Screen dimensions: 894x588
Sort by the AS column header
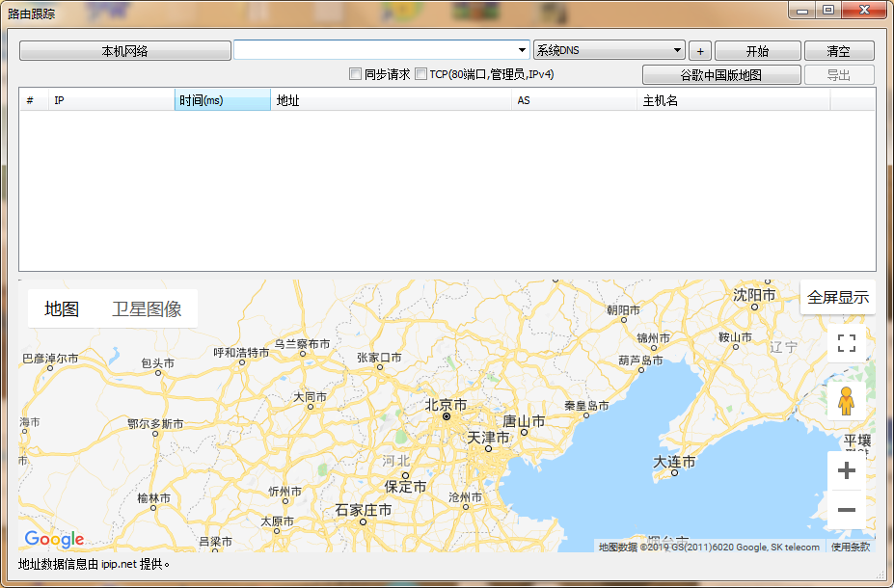point(574,100)
